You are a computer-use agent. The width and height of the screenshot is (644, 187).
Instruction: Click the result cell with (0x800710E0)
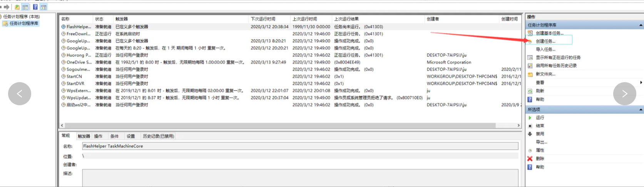point(378,98)
